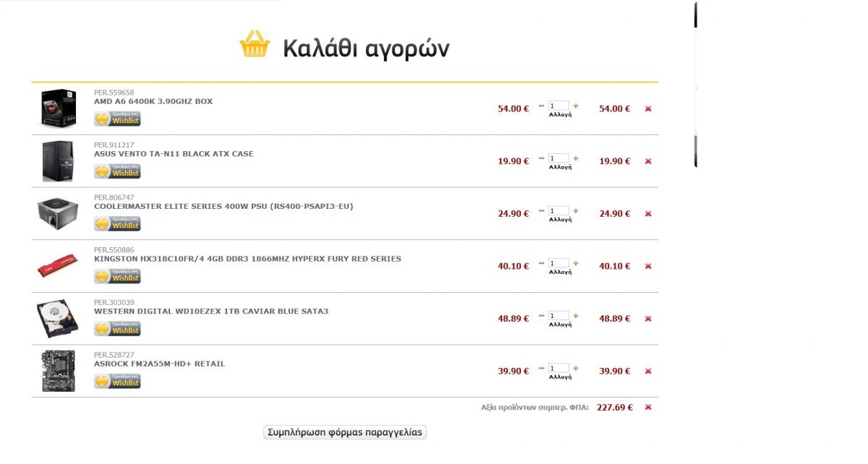Delete the ASUS Vento case row

tap(648, 161)
